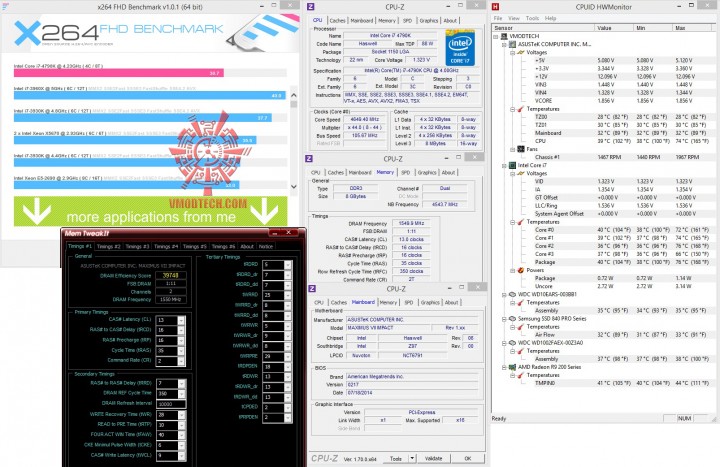Click the 'more applications from me' banner
This screenshot has height=467, width=720.
click(151, 211)
